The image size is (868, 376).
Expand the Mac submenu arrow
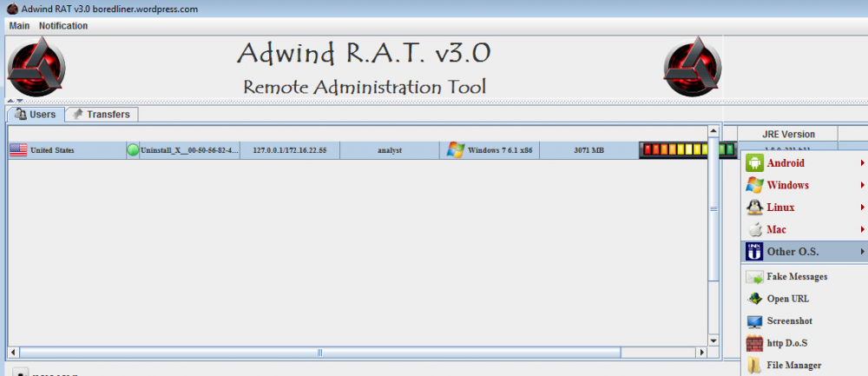pos(863,229)
